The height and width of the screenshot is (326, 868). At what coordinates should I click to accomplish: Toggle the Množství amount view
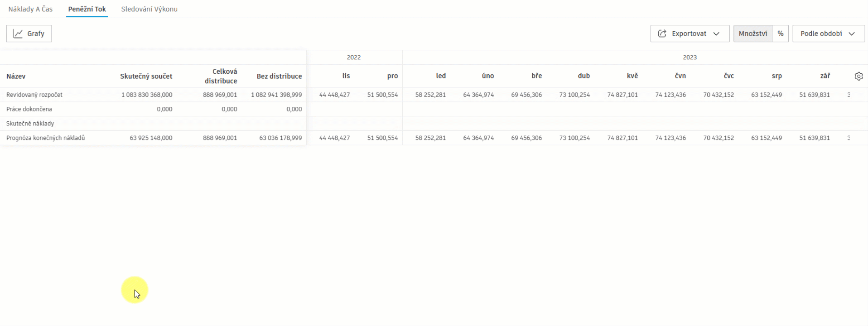tap(752, 34)
